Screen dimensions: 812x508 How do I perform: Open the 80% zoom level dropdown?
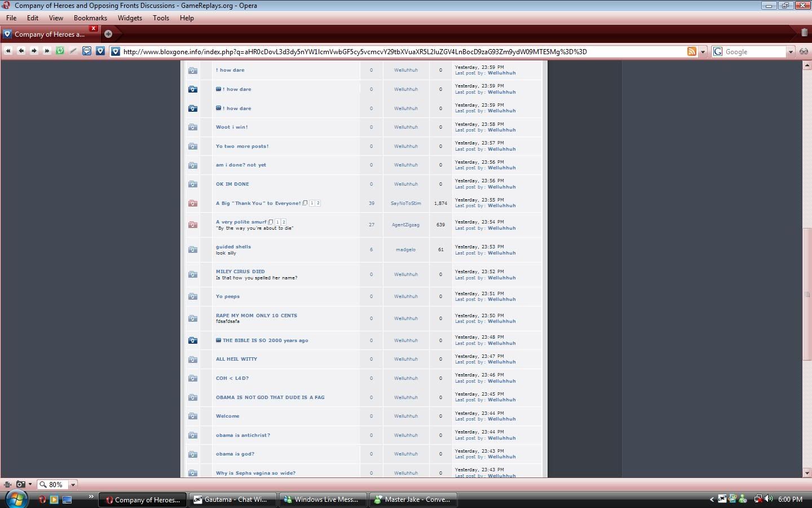pyautogui.click(x=73, y=484)
